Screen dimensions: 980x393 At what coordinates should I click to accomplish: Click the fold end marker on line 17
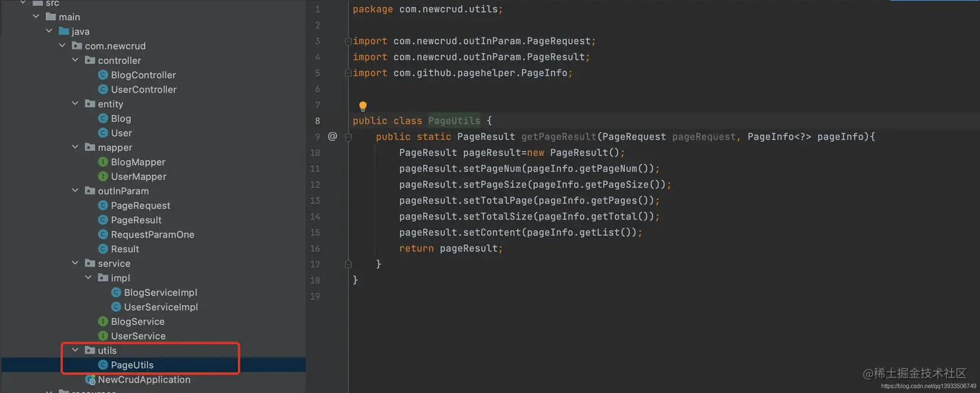coord(348,264)
